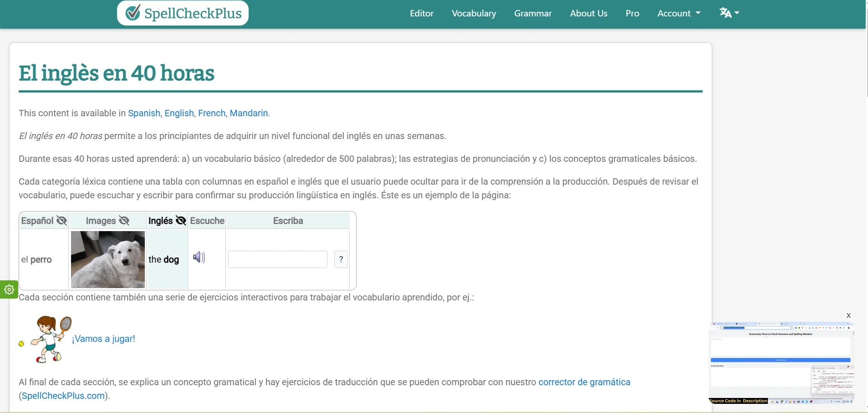The width and height of the screenshot is (868, 413).
Task: Click the white dog photo
Action: (x=108, y=259)
